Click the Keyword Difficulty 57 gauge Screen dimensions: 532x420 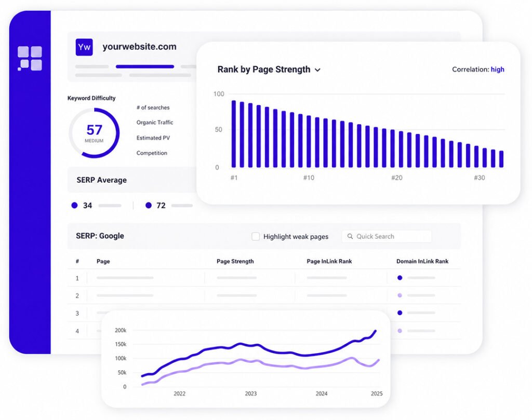coord(95,133)
